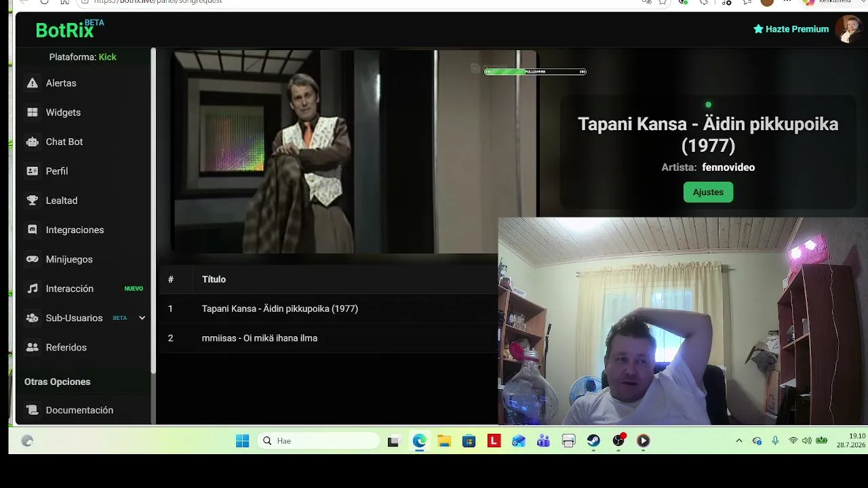Image resolution: width=868 pixels, height=488 pixels.
Task: Open the user profile avatar
Action: click(x=848, y=29)
